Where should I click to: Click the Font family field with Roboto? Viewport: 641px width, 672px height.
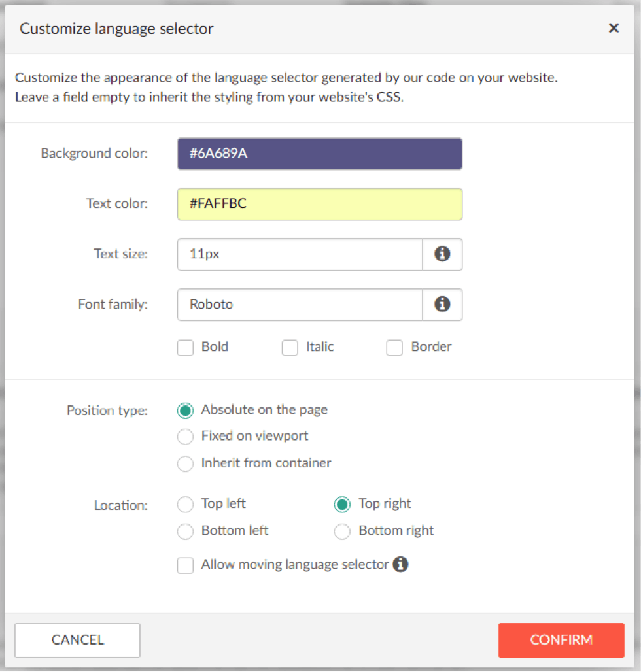pyautogui.click(x=300, y=304)
